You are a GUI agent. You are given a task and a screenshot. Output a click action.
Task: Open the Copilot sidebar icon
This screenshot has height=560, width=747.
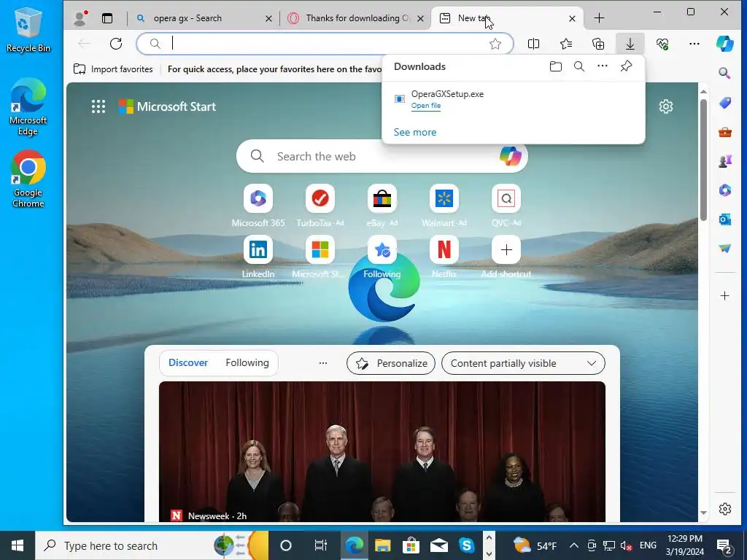click(724, 44)
